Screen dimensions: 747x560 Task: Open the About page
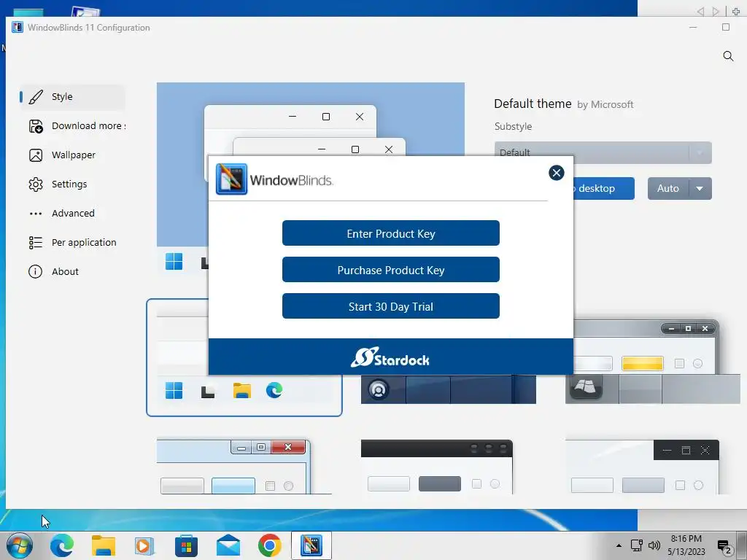pyautogui.click(x=72, y=271)
